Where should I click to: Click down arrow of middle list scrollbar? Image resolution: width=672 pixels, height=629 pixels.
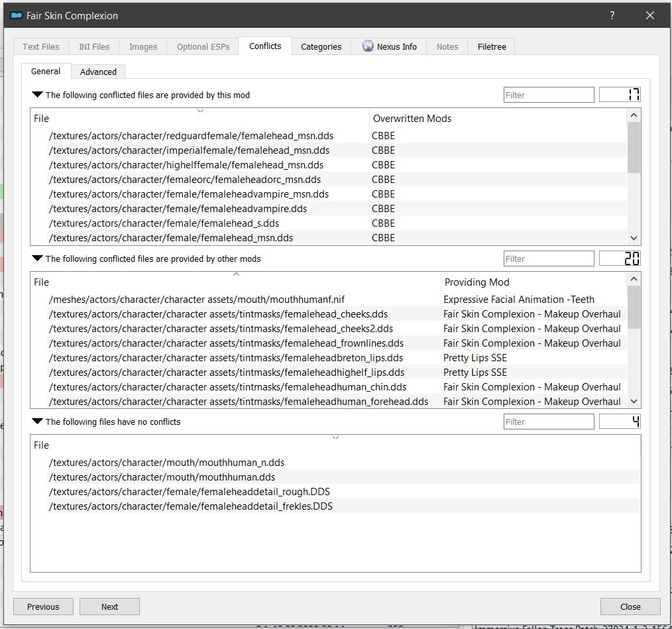[x=634, y=401]
